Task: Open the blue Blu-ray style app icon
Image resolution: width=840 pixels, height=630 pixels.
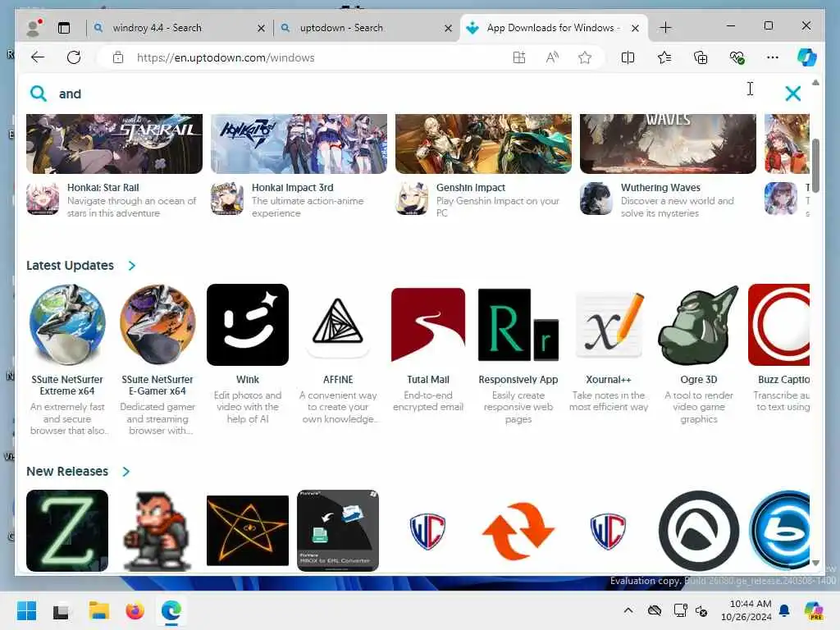Action: click(x=779, y=531)
